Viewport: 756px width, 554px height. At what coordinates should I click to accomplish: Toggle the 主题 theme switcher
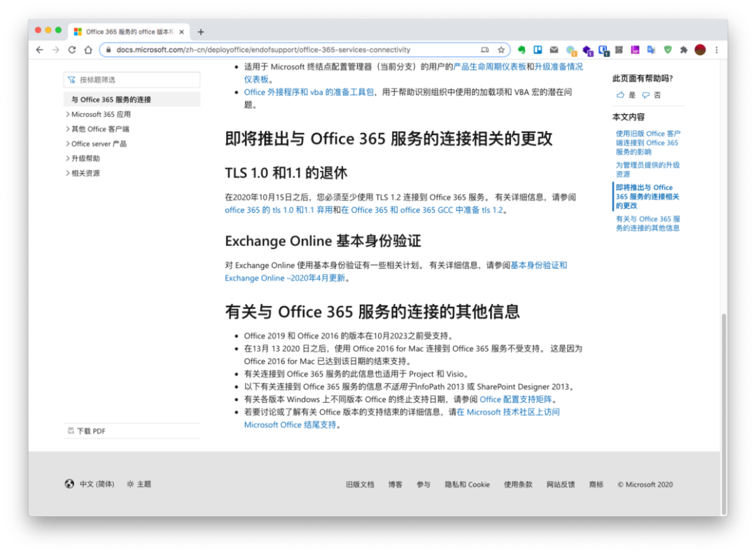(139, 484)
